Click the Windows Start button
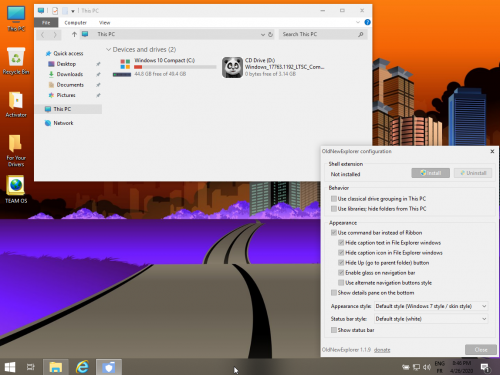Screen dimensions: 500x375 [x=10, y=367]
